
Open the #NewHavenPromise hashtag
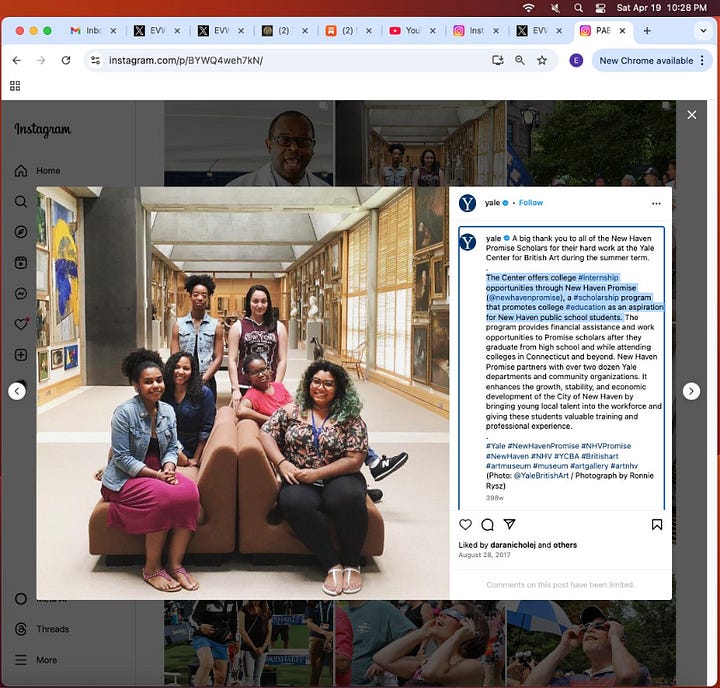pyautogui.click(x=543, y=446)
